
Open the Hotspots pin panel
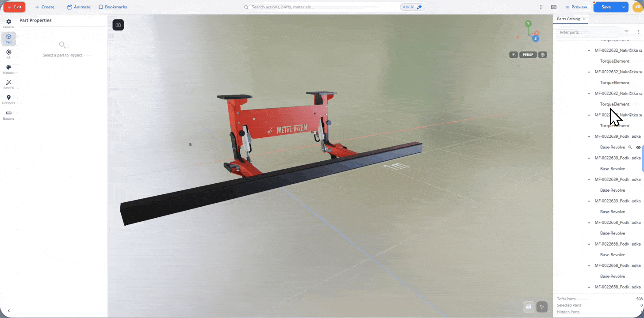pos(8,99)
